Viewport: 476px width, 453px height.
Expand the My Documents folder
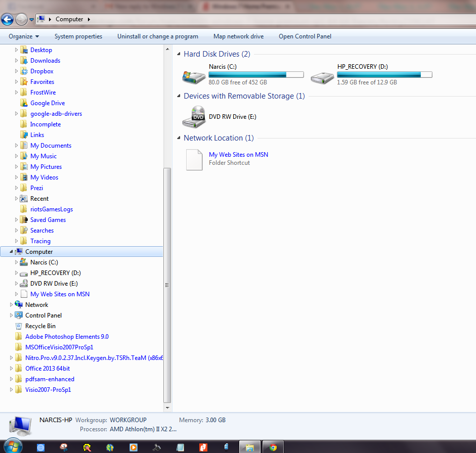point(16,145)
